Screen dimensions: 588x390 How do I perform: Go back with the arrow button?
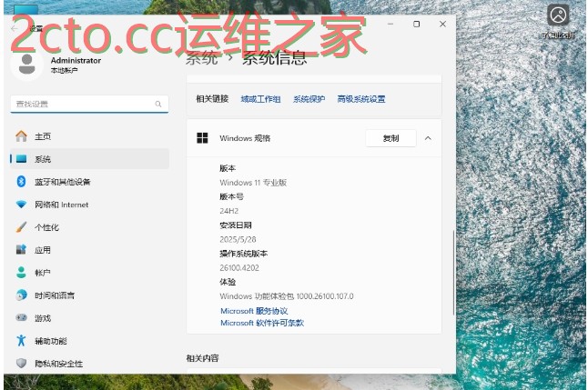15,28
